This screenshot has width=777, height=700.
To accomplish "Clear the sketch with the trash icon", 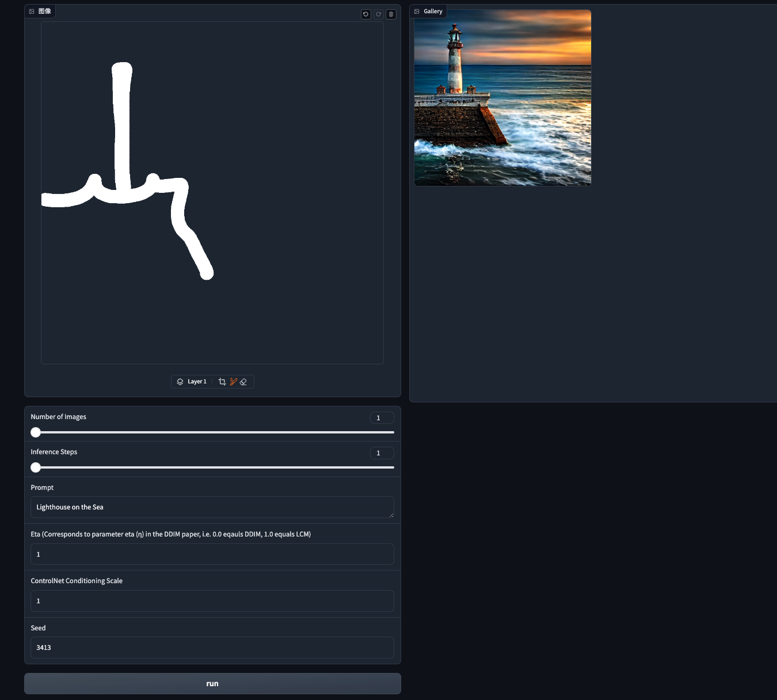I will click(x=391, y=14).
